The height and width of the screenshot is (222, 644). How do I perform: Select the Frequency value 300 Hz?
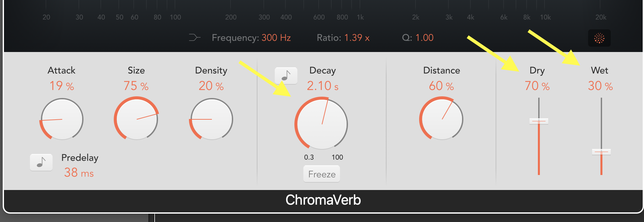coord(276,38)
